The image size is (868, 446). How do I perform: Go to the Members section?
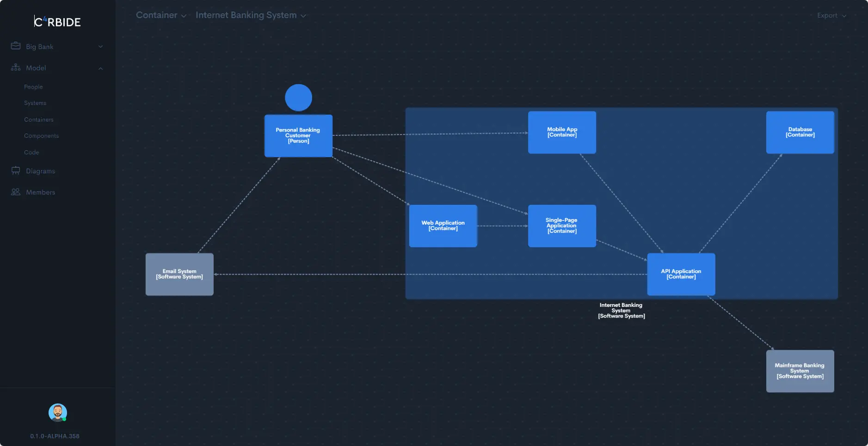(40, 192)
